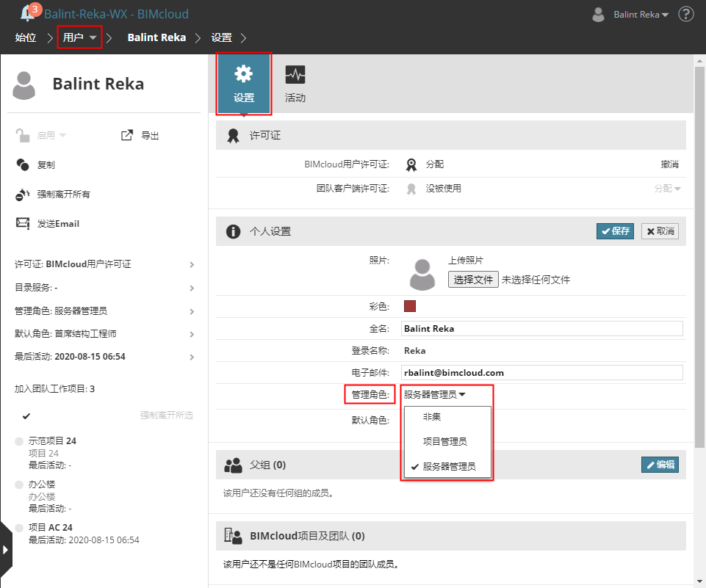The image size is (706, 588).
Task: Click the 个人设置 info icon
Action: 233,232
